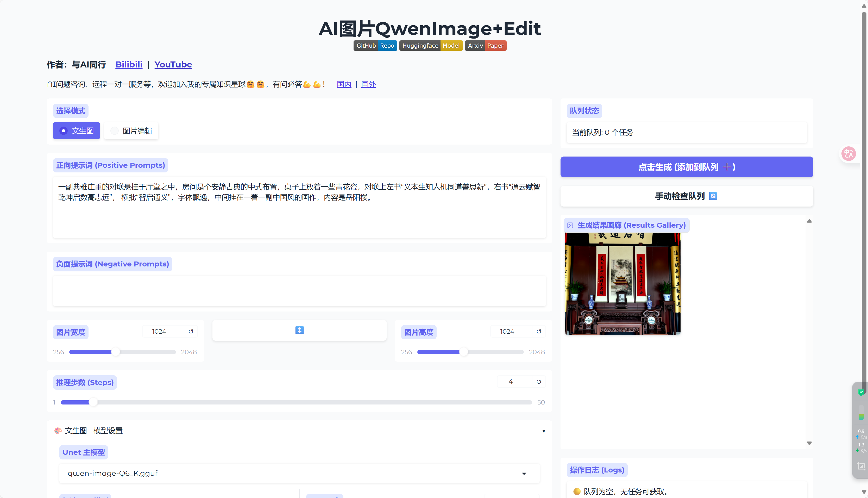Reset the image height value

[539, 331]
